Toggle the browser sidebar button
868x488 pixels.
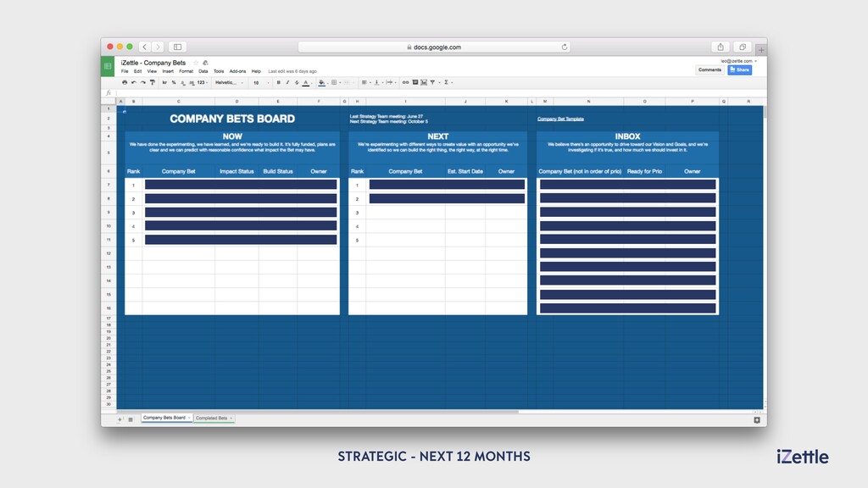click(x=178, y=47)
